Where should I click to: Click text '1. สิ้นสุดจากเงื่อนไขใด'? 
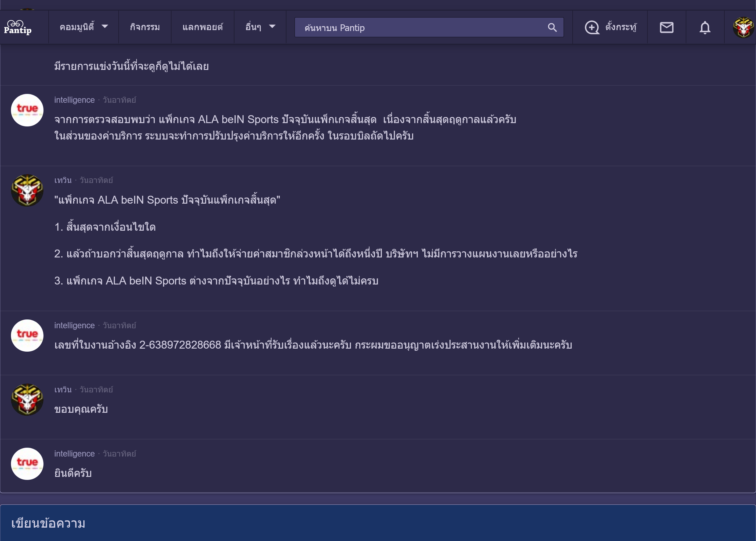105,227
